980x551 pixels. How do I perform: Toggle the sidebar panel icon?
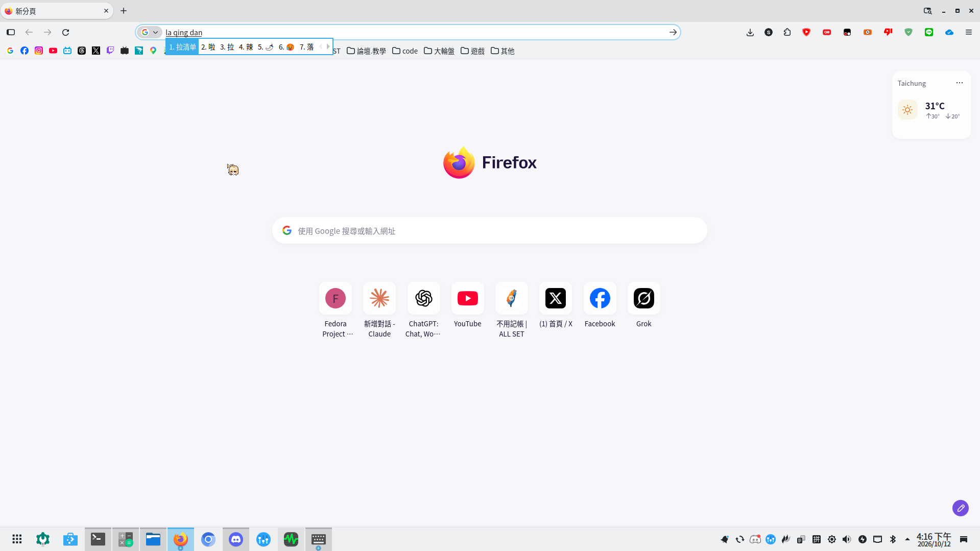click(11, 32)
